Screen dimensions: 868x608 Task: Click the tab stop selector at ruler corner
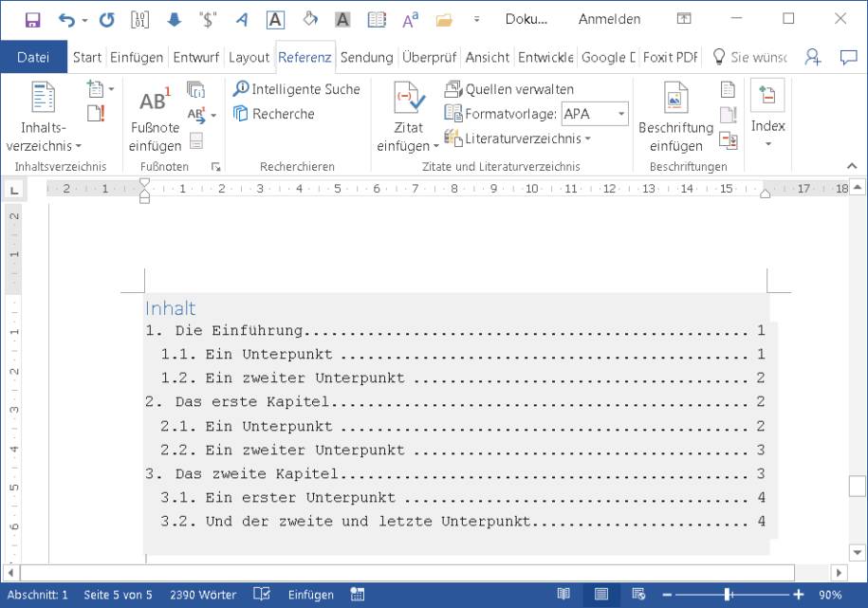[x=15, y=190]
